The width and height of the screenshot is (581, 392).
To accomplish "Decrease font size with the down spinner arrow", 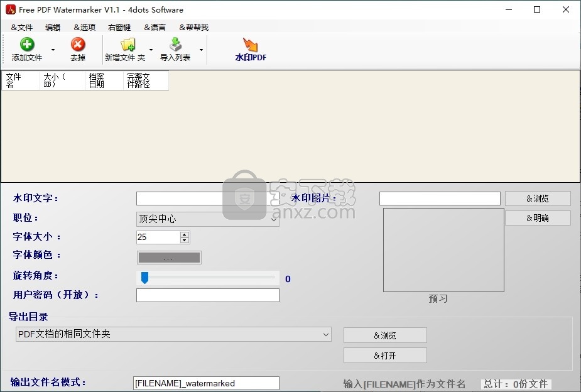I will (185, 240).
